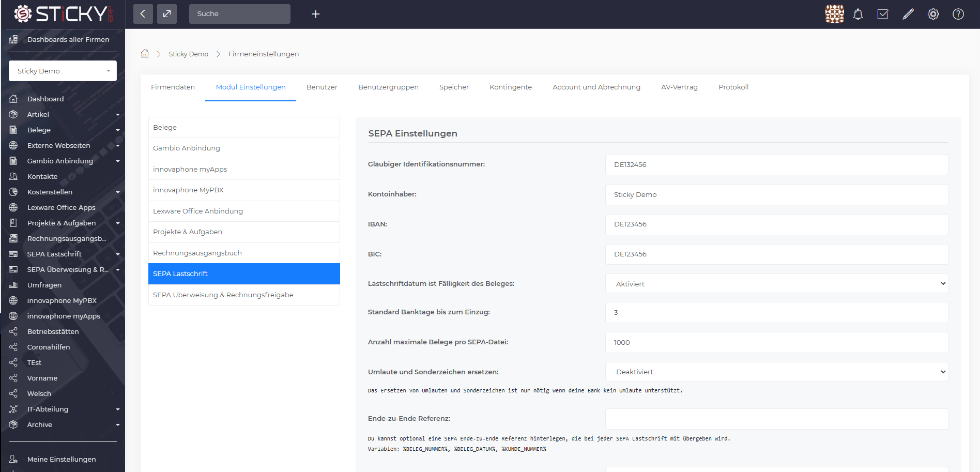980x472 pixels.
Task: Switch to Firmendaten tab
Action: point(173,87)
